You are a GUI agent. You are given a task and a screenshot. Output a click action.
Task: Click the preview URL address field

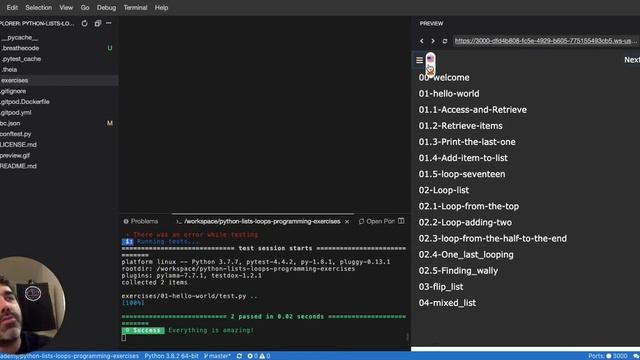click(546, 41)
